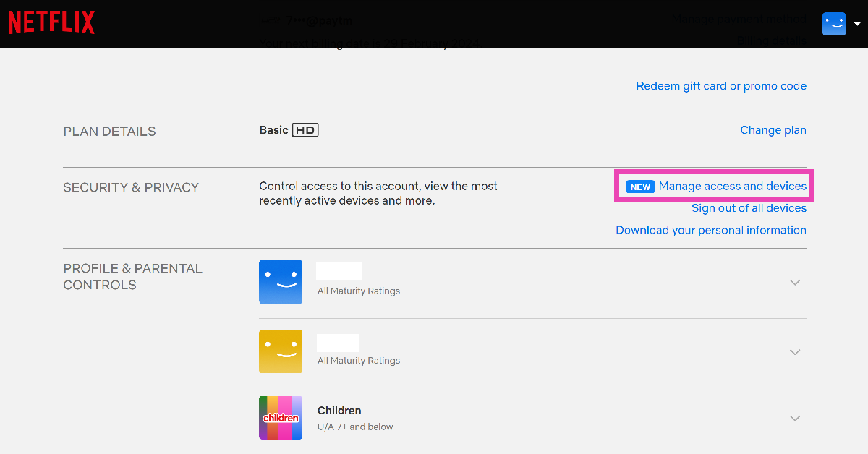Viewport: 868px width, 454px height.
Task: Open the Change plan link
Action: 773,130
